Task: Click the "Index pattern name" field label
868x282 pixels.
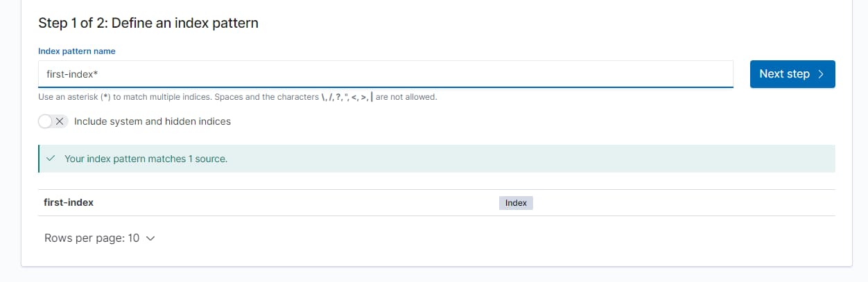Action: tap(77, 51)
